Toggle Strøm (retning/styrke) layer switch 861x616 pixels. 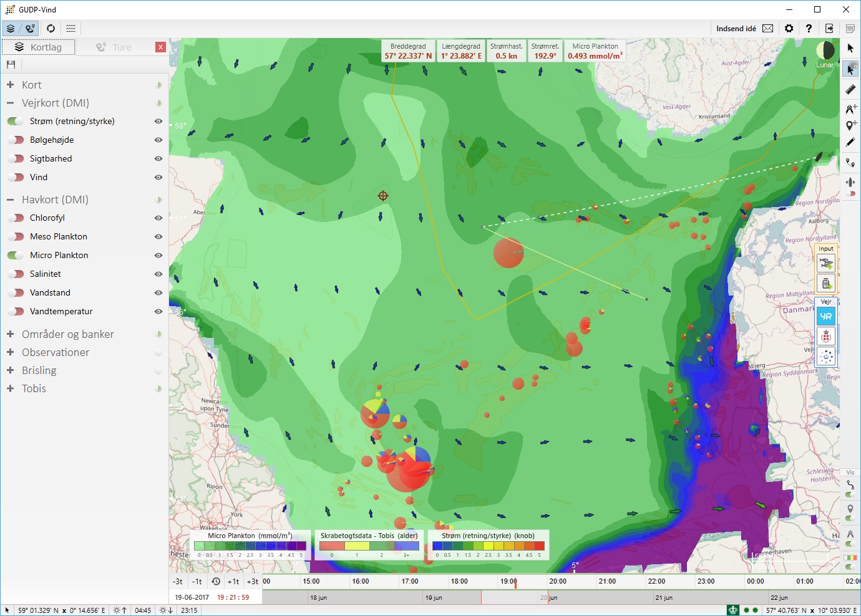16,122
